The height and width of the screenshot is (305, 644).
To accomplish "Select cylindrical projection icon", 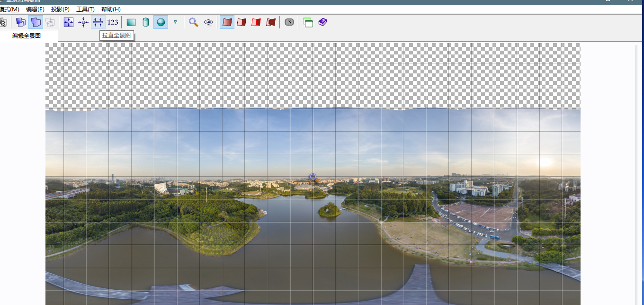I will tap(146, 22).
